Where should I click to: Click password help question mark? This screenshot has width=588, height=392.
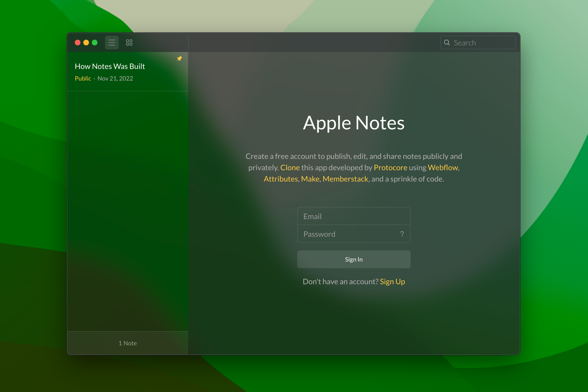[402, 234]
